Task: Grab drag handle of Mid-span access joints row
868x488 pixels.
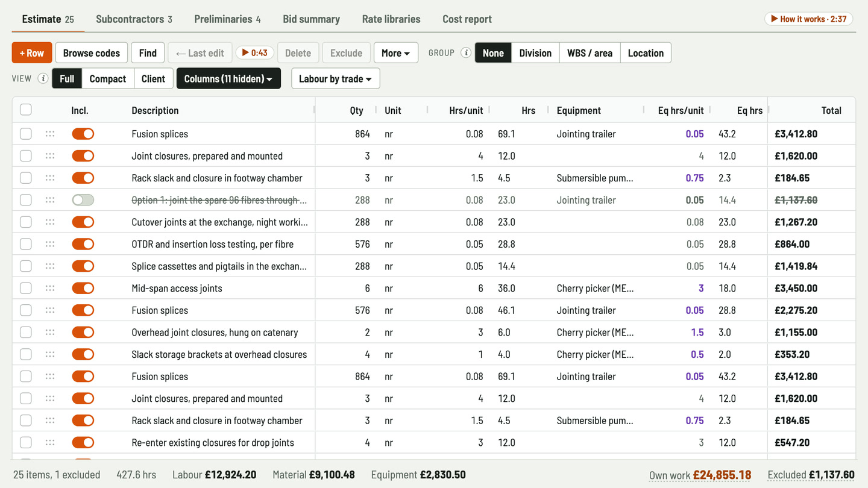Action: click(50, 288)
